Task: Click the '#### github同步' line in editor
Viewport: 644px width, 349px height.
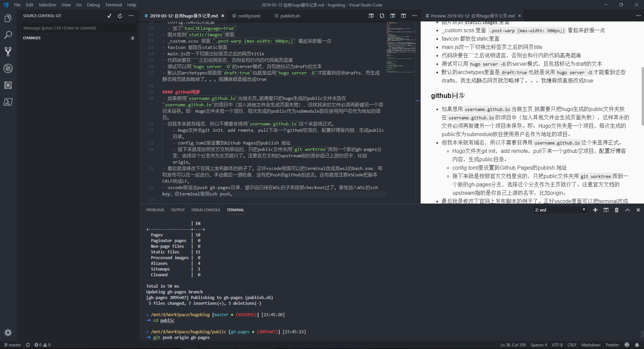Action: pyautogui.click(x=181, y=92)
